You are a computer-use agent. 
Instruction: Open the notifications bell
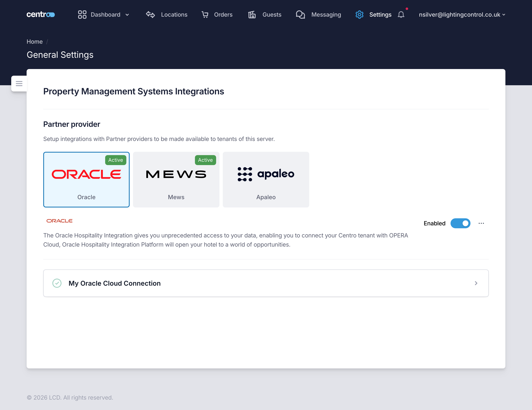click(401, 15)
